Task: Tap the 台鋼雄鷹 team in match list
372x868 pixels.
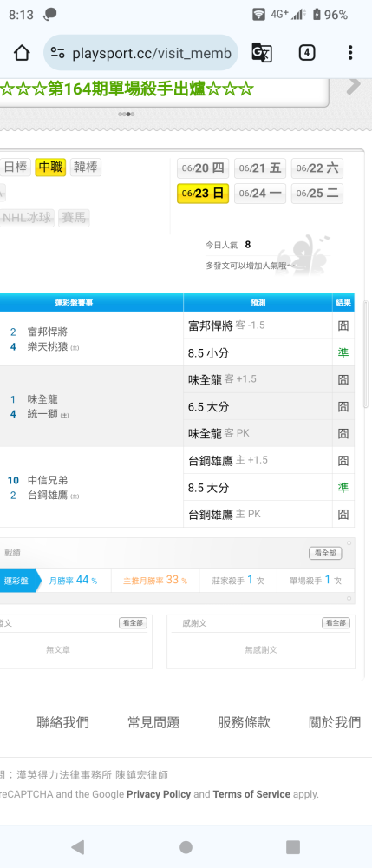Action: click(x=48, y=495)
